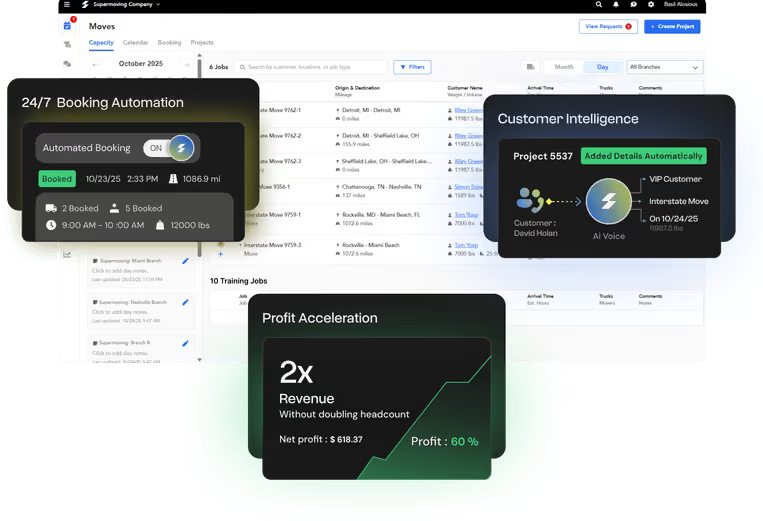763x521 pixels.
Task: Open the Projects tab
Action: [x=202, y=43]
